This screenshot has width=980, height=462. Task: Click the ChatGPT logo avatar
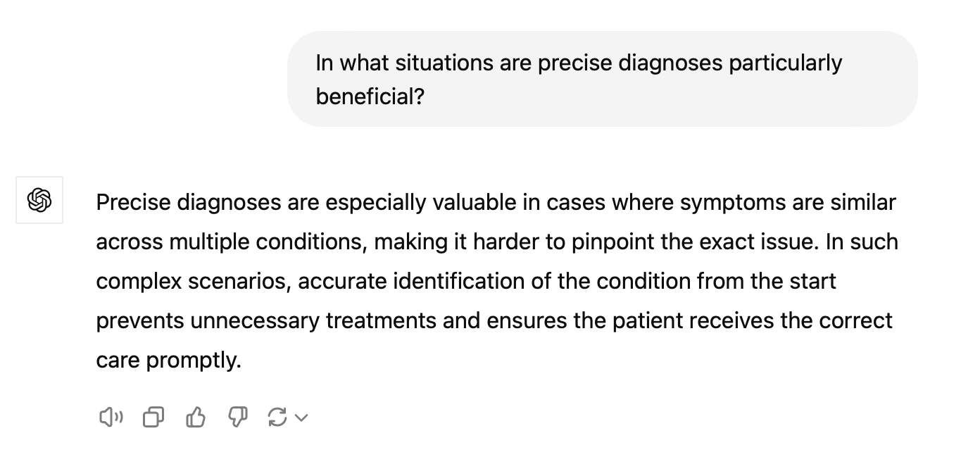click(x=39, y=201)
